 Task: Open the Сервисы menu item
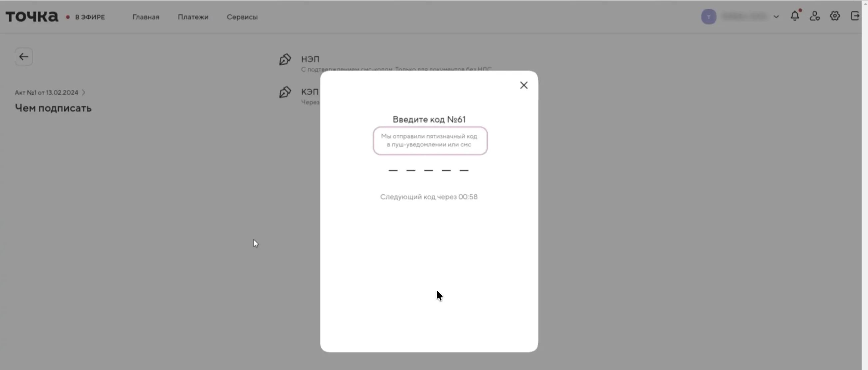click(x=242, y=17)
